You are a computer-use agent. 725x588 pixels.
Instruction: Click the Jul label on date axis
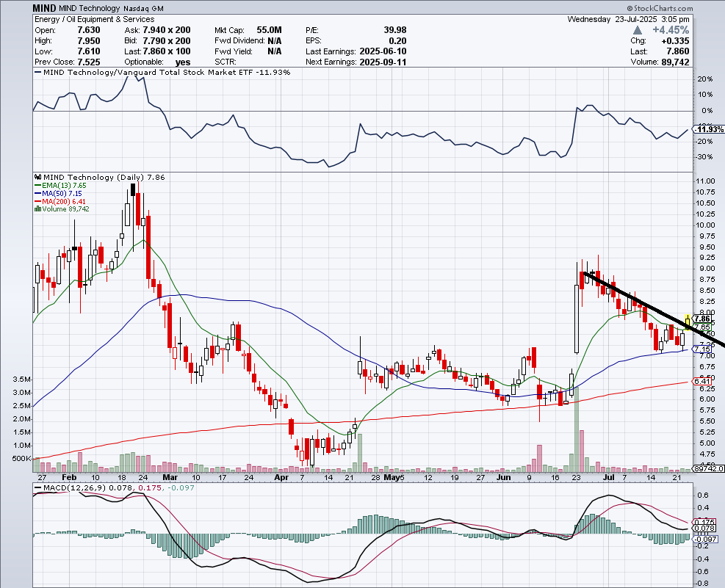609,477
